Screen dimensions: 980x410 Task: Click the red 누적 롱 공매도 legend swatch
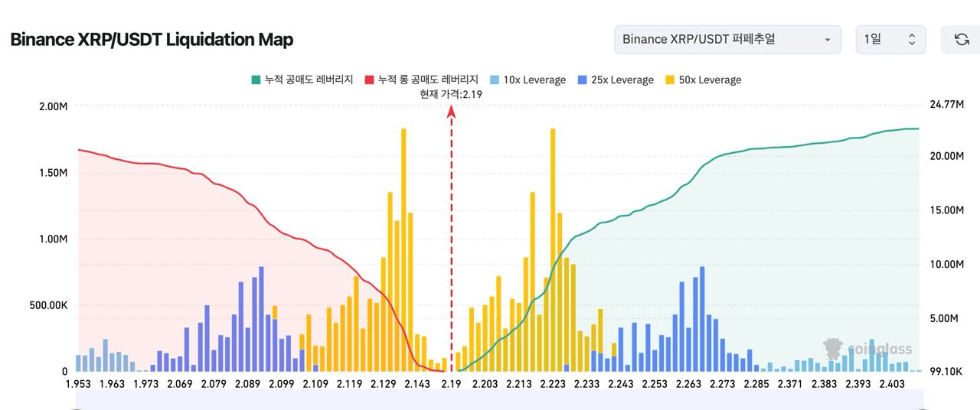(369, 80)
